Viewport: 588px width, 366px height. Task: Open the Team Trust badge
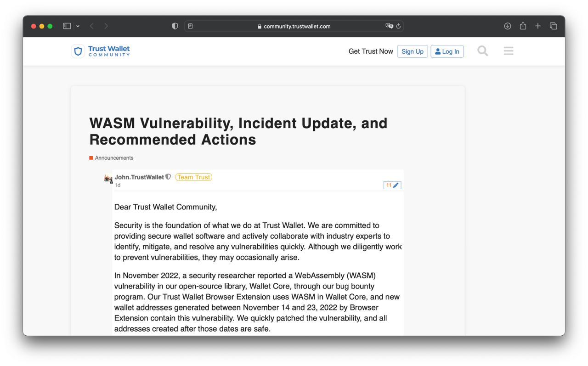click(x=194, y=177)
